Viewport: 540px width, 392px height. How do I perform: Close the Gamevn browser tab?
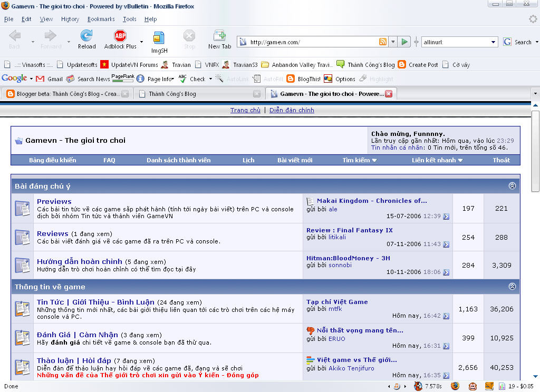pyautogui.click(x=389, y=94)
